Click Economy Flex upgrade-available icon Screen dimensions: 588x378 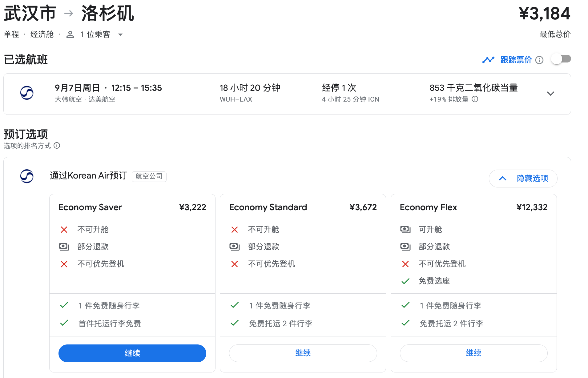pyautogui.click(x=405, y=229)
